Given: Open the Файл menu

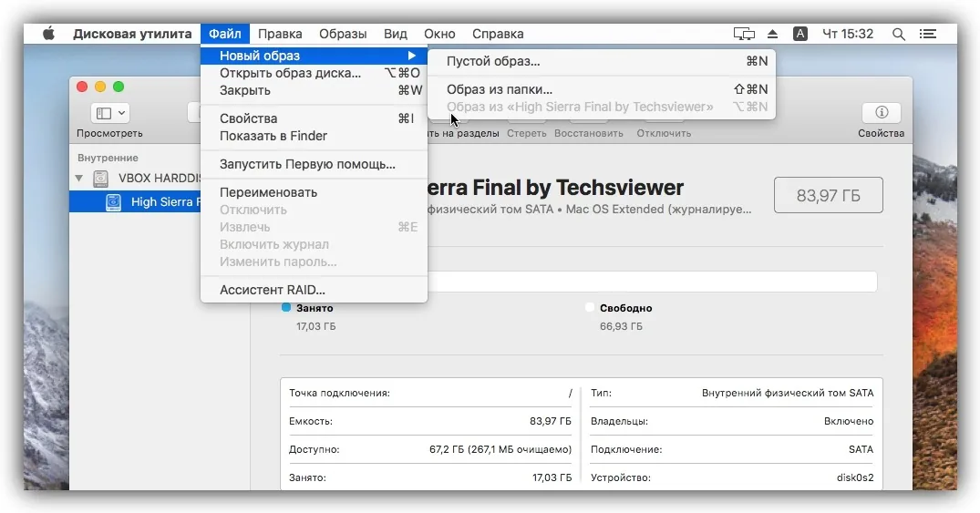Looking at the screenshot, I should pyautogui.click(x=225, y=34).
